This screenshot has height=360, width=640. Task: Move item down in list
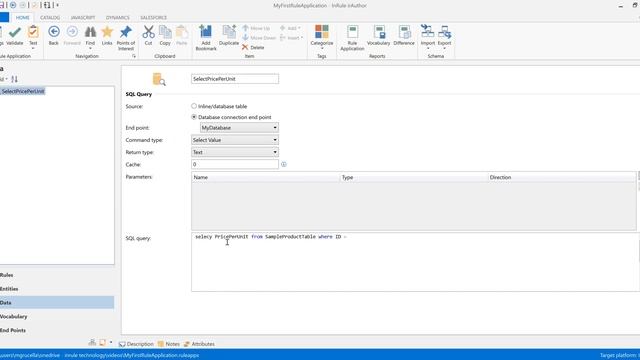tap(259, 38)
